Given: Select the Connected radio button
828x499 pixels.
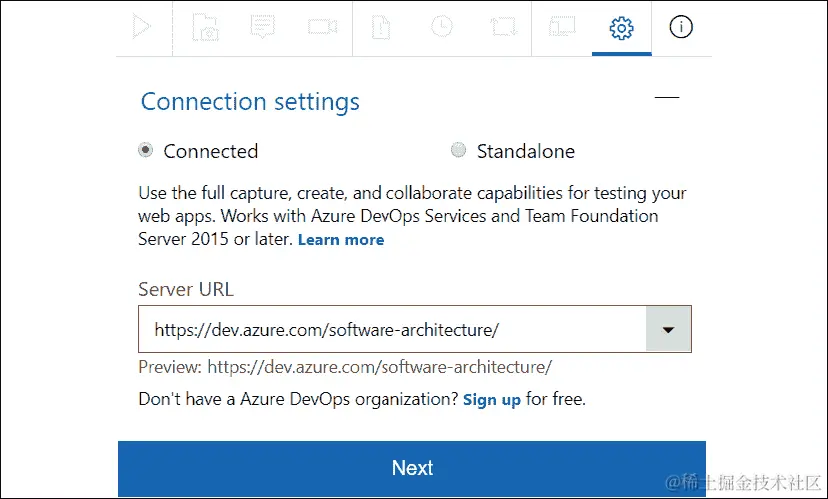Looking at the screenshot, I should click(x=146, y=150).
